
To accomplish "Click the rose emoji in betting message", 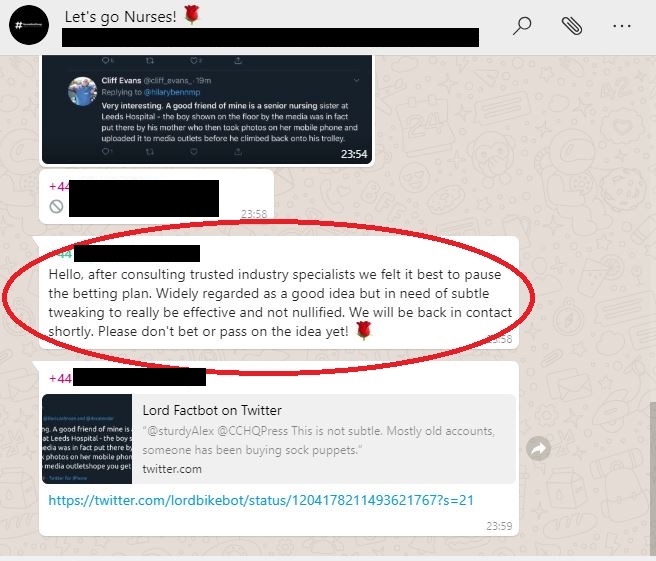I will (x=363, y=330).
